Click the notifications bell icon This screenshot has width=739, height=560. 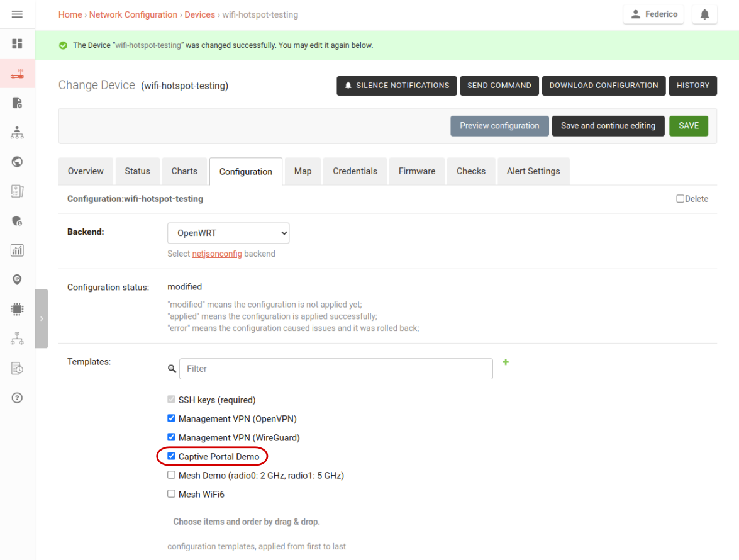click(704, 14)
